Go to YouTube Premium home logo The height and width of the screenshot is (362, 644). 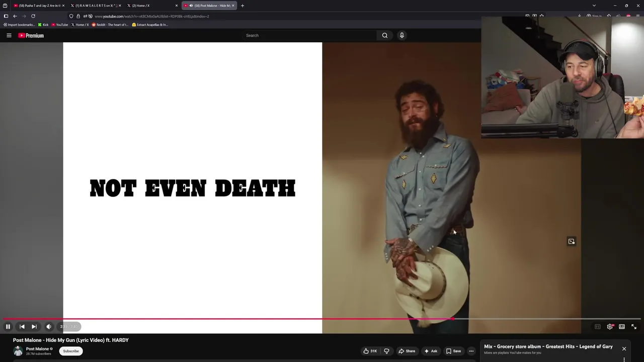tap(31, 35)
